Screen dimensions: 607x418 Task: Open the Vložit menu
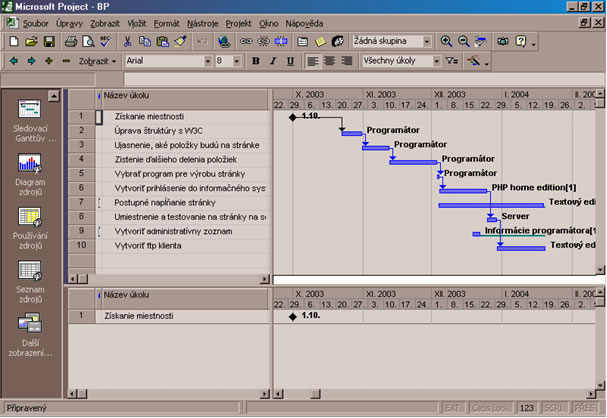137,24
